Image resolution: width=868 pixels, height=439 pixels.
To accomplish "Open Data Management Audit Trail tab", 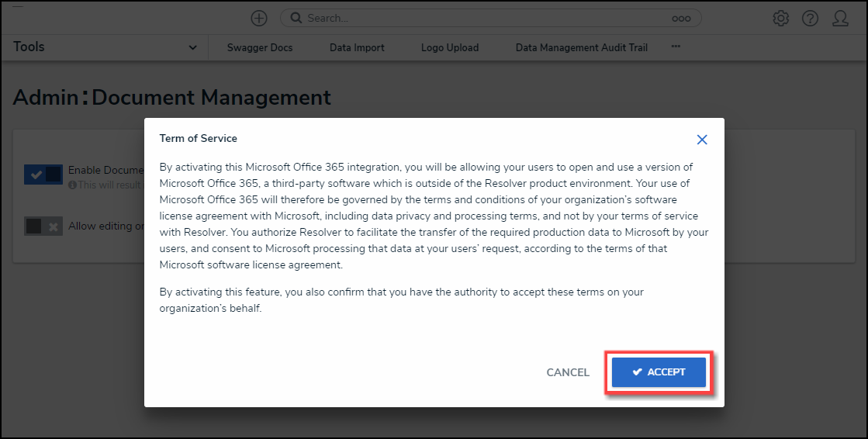I will pyautogui.click(x=581, y=47).
